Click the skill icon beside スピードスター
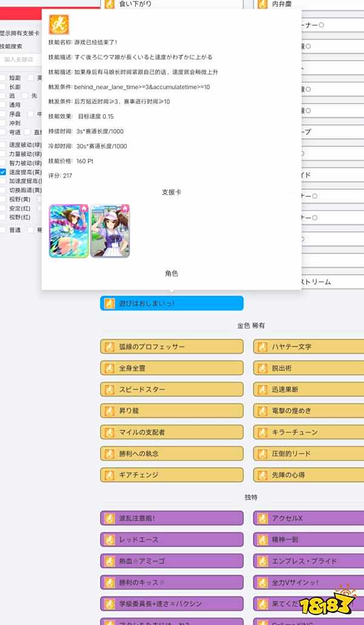This screenshot has width=364, height=625. (109, 389)
